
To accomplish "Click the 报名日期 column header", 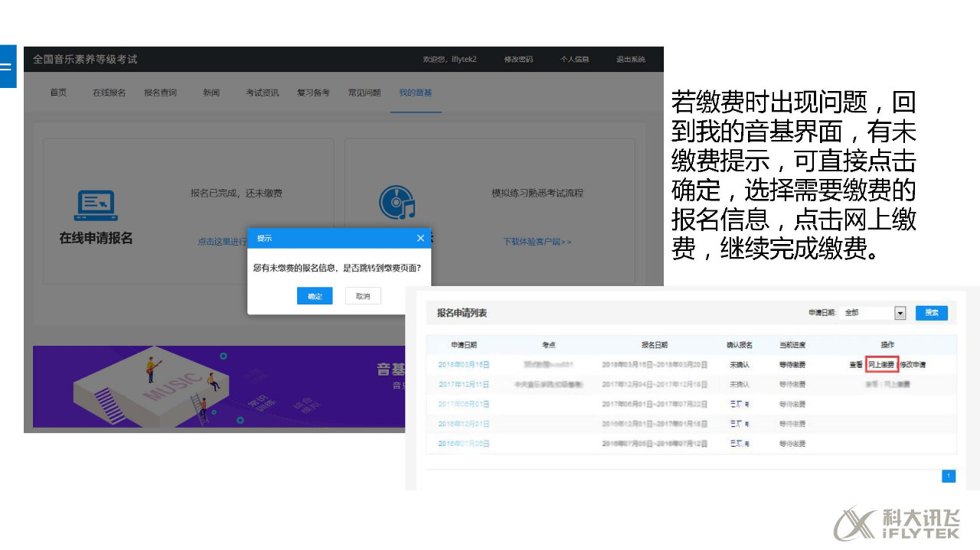I will (x=655, y=345).
